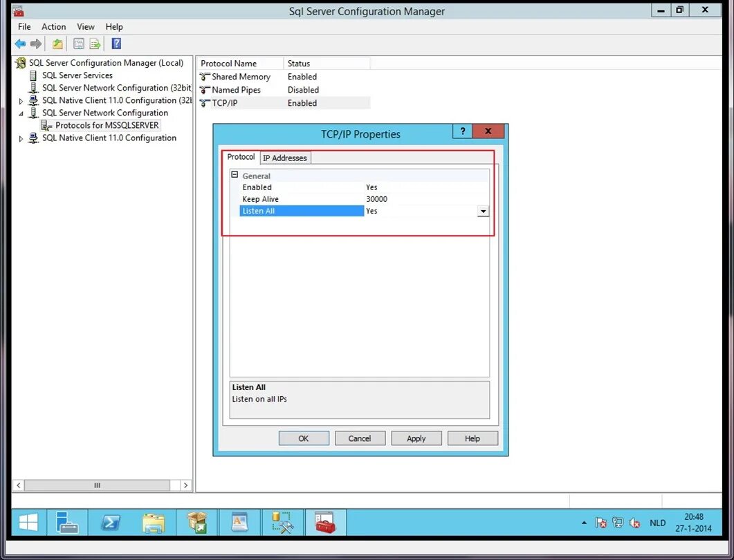Open File Explorer from the taskbar
The image size is (734, 560).
point(154,522)
